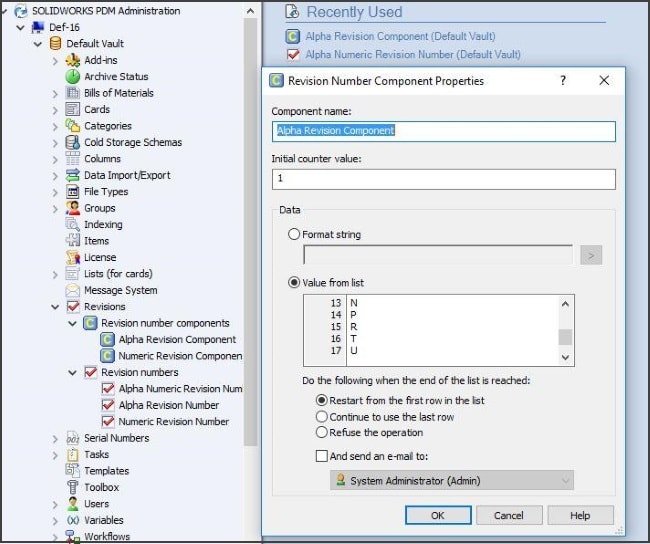Click the Groups people icon

click(73, 208)
